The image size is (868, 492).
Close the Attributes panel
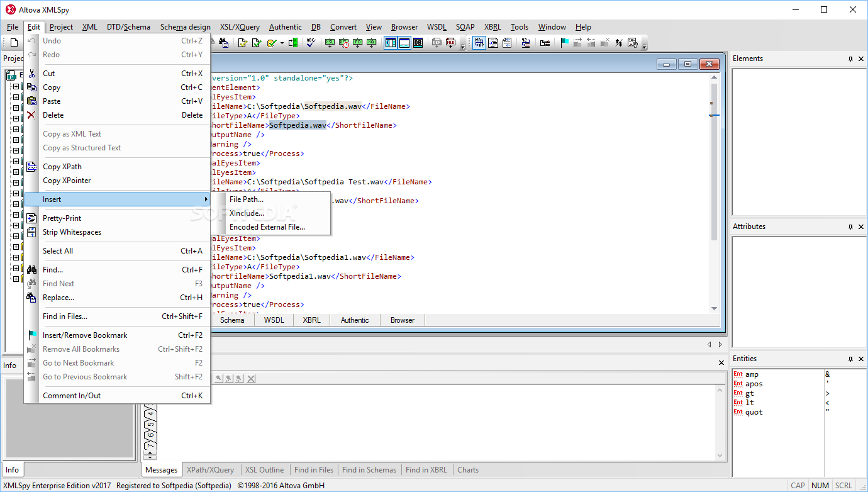861,226
